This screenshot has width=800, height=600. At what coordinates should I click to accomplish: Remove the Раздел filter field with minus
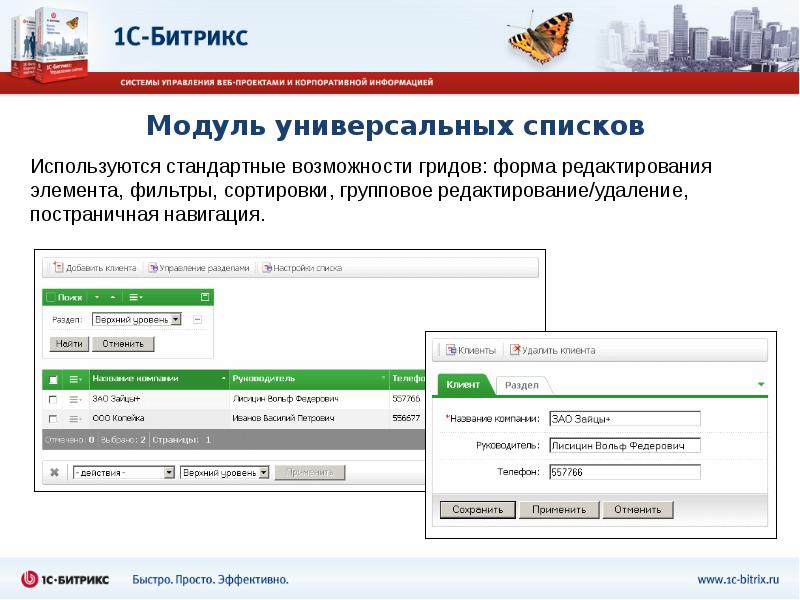coord(197,320)
